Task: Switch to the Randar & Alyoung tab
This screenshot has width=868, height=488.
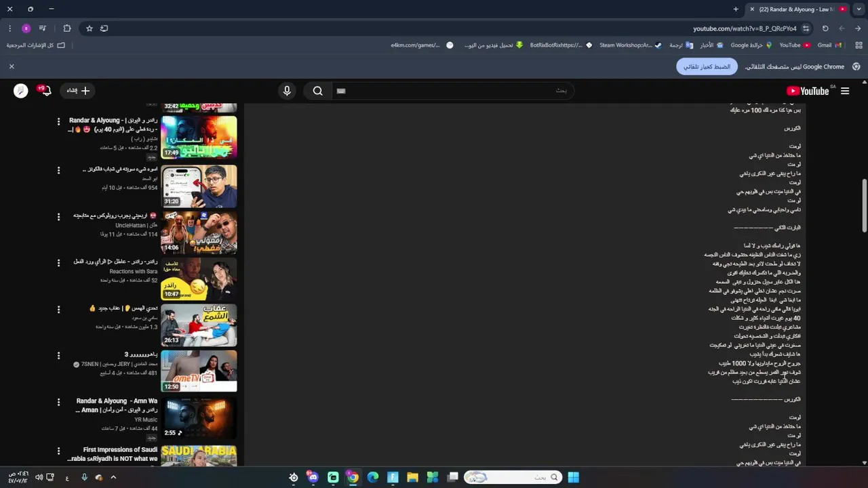Action: click(x=797, y=9)
